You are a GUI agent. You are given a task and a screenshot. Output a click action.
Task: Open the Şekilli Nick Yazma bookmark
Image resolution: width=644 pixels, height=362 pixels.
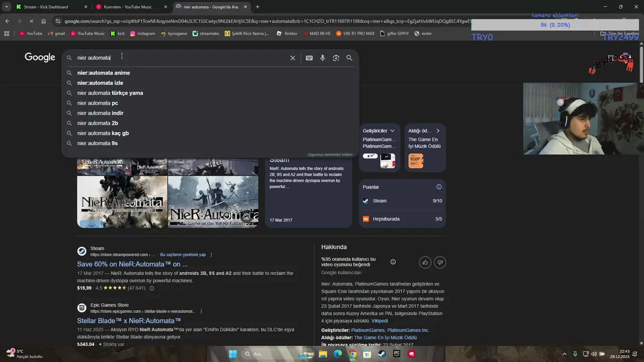coord(247,34)
